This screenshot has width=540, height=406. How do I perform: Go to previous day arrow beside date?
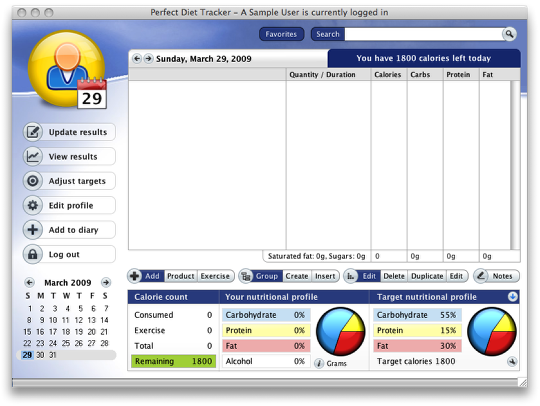point(137,59)
